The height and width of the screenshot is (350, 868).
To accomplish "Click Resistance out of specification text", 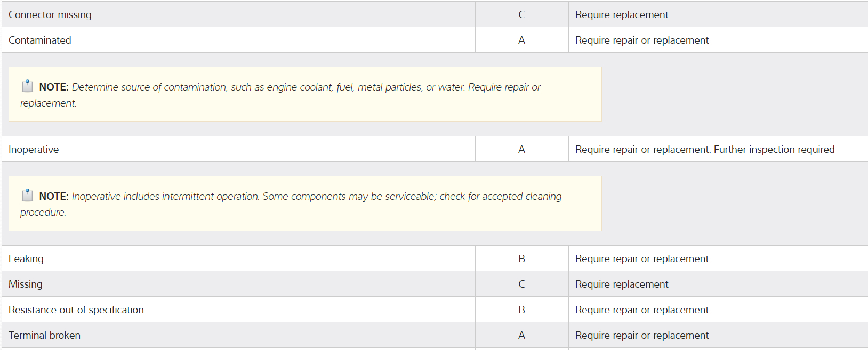I will point(76,310).
